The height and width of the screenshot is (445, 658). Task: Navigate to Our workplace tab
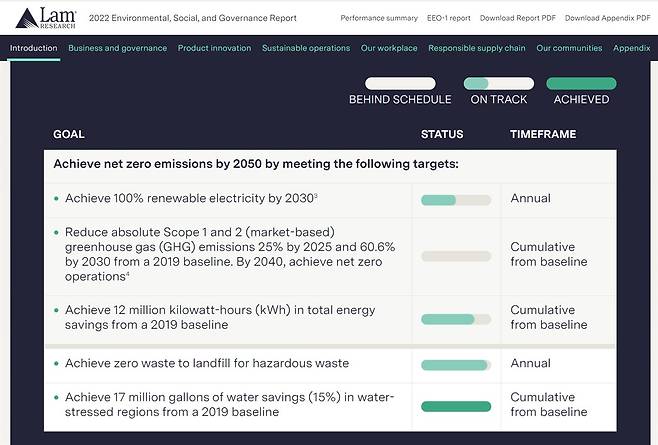[389, 48]
